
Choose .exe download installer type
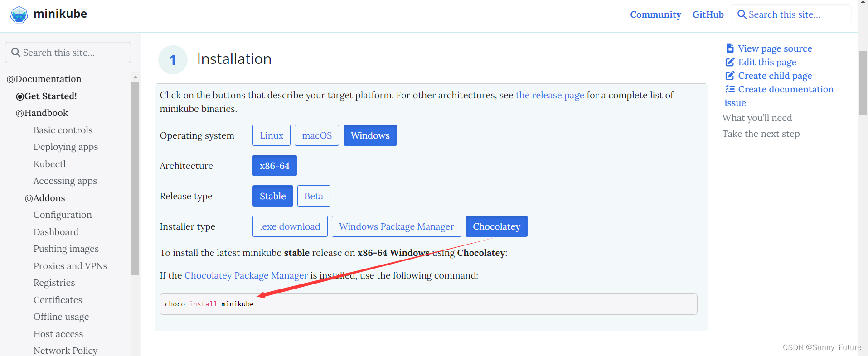point(290,226)
